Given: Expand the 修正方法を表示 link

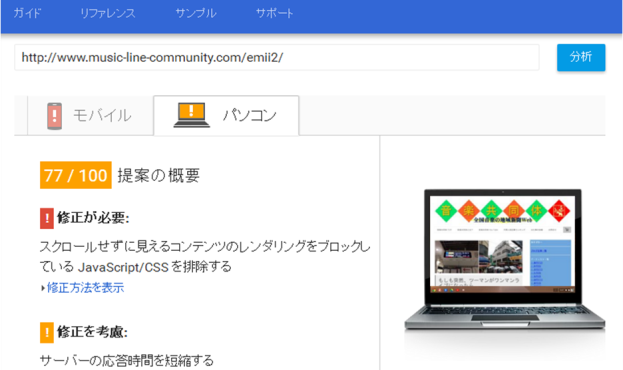Looking at the screenshot, I should tap(85, 287).
